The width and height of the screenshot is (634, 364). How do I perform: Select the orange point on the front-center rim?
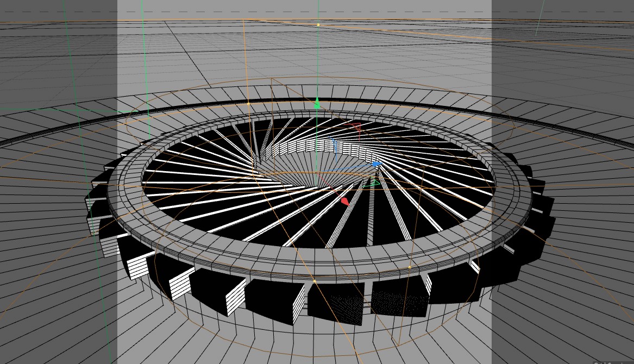pyautogui.click(x=315, y=281)
